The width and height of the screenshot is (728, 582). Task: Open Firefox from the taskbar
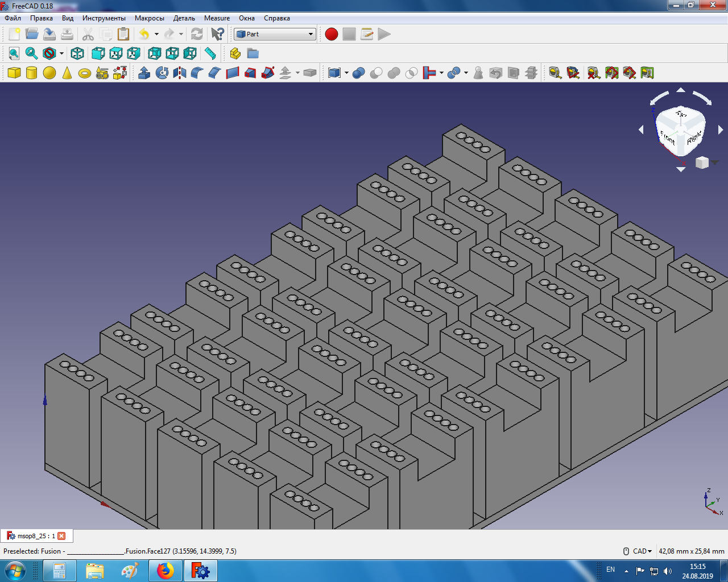pyautogui.click(x=165, y=571)
